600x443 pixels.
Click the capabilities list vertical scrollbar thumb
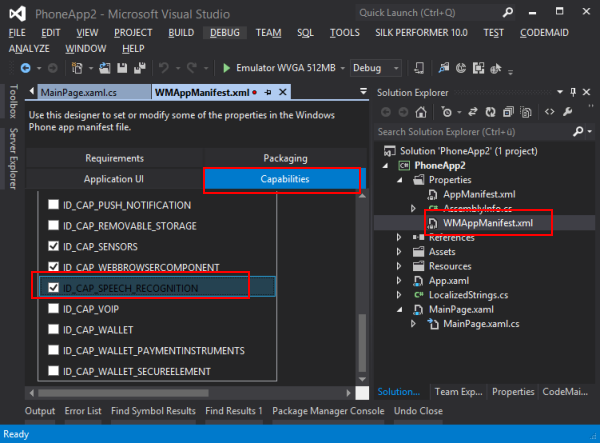(362, 343)
